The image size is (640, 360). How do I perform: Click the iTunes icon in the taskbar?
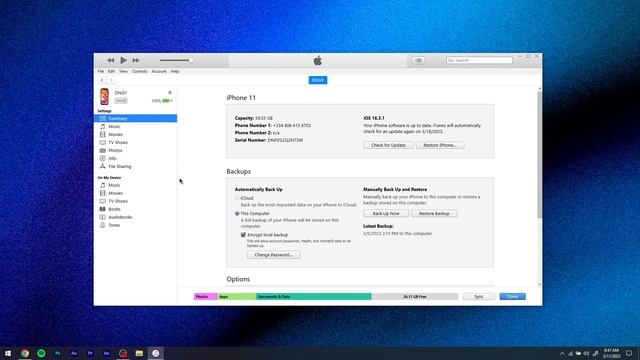156,353
